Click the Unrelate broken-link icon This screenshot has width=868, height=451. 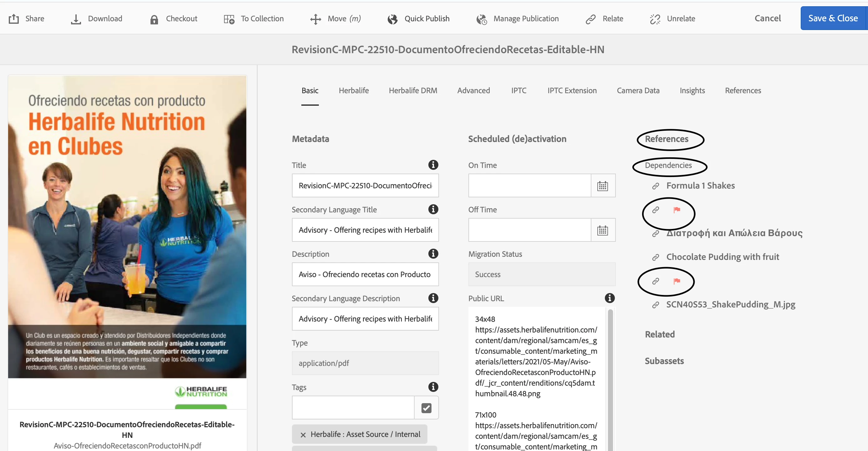click(655, 19)
